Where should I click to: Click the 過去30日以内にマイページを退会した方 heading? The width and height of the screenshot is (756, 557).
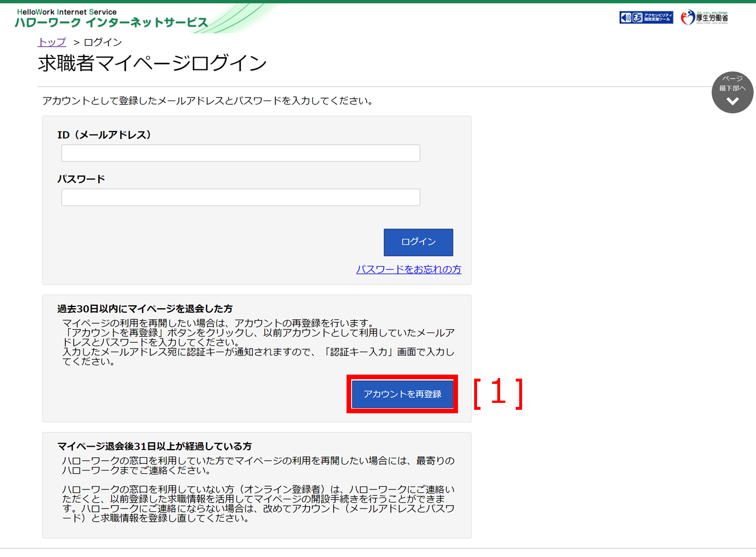click(145, 309)
